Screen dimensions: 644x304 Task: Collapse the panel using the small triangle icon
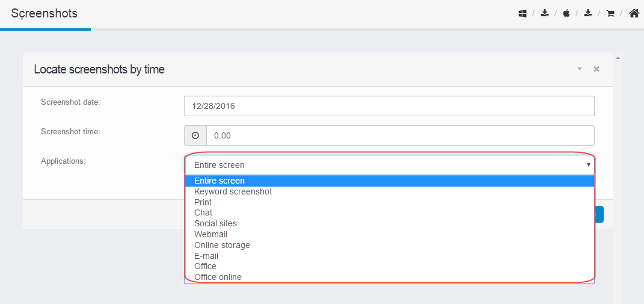tap(580, 69)
